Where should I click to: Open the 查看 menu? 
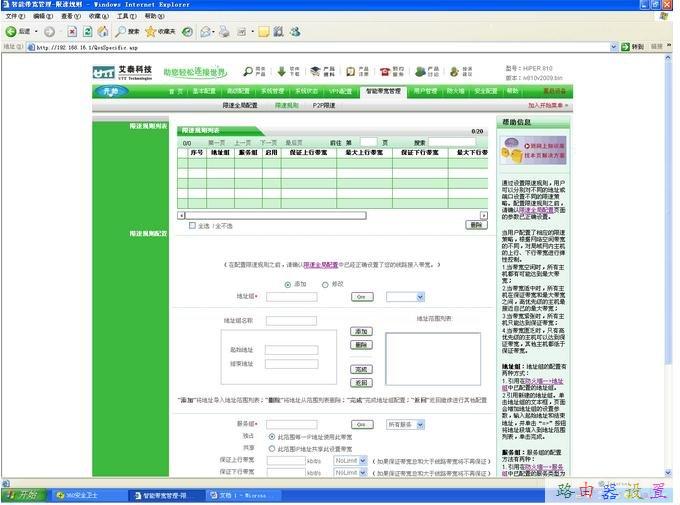click(71, 16)
